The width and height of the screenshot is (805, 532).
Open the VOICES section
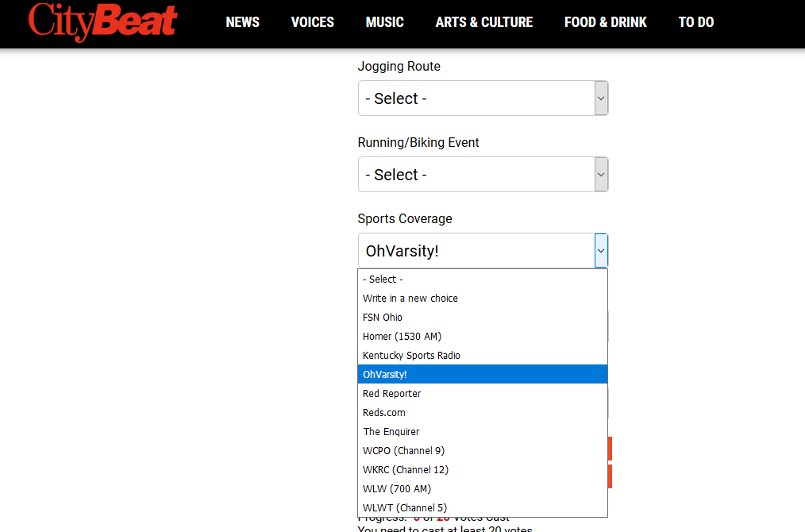pos(312,22)
